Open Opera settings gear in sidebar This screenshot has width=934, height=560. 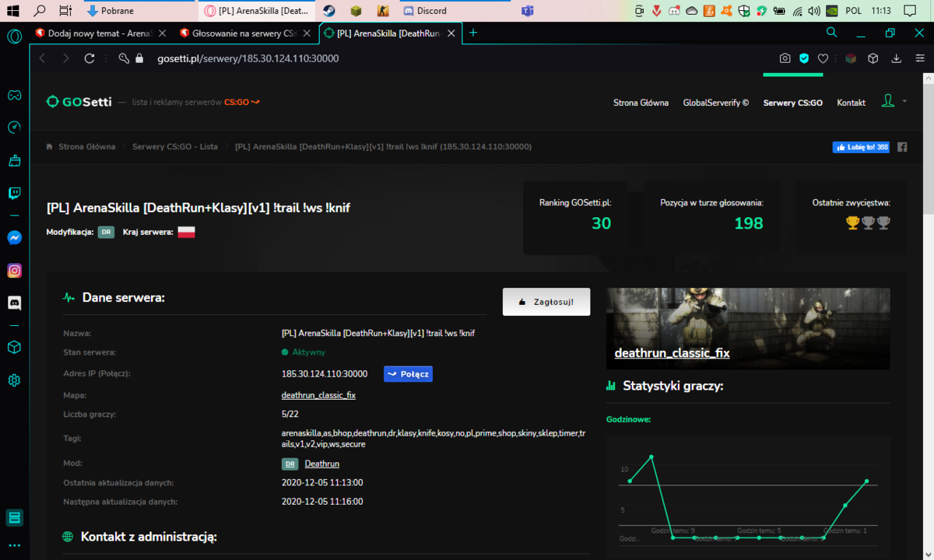[x=14, y=380]
